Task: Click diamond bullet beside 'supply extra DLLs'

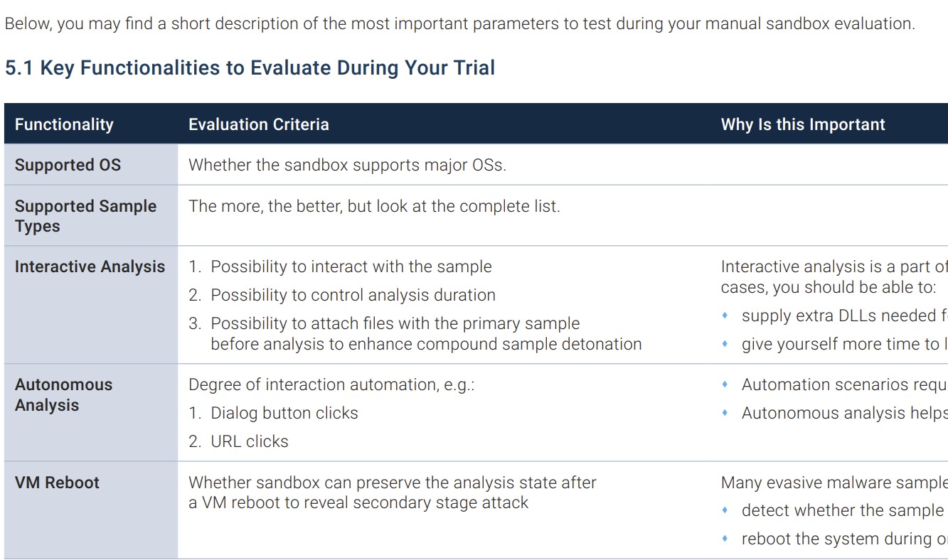Action: point(725,316)
